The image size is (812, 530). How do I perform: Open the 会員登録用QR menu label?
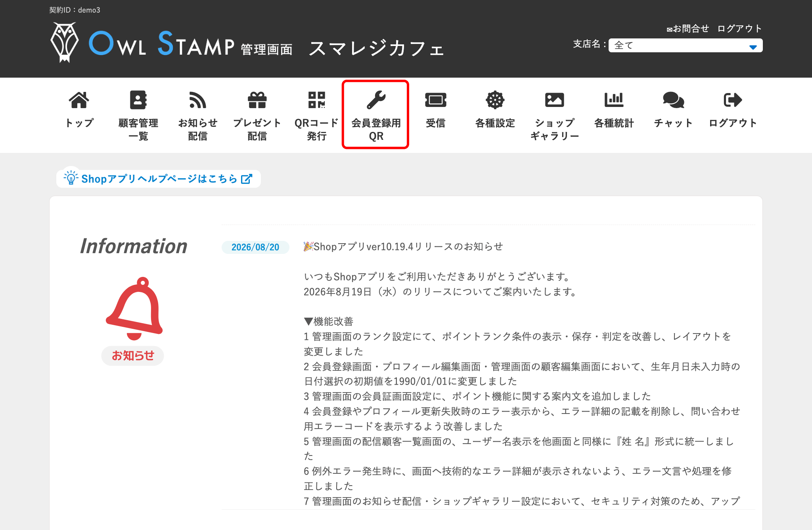pos(376,130)
